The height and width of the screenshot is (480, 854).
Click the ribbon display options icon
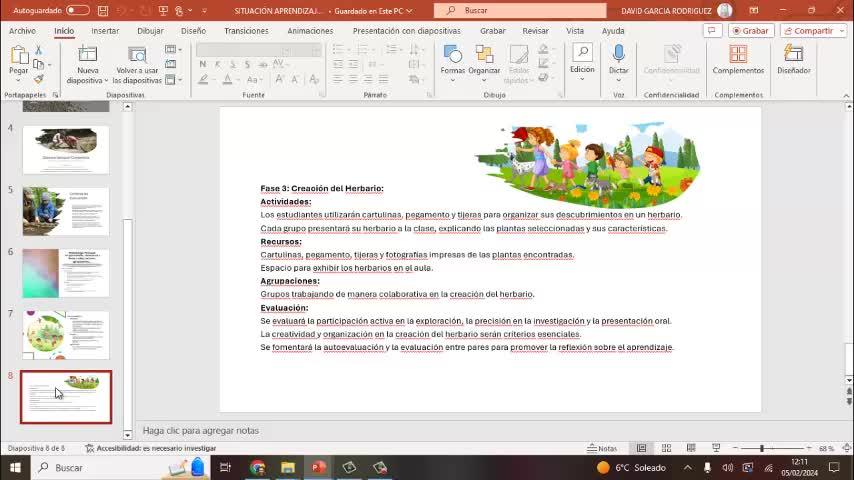pos(754,10)
